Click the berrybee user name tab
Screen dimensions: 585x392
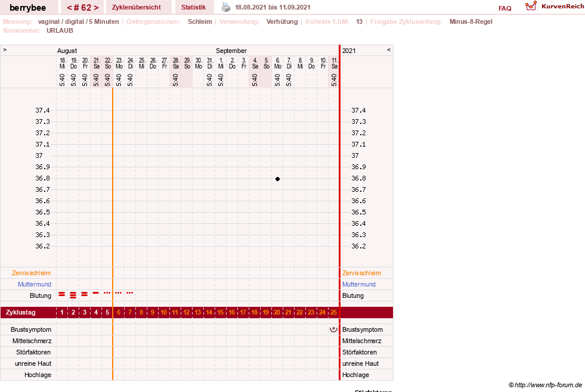(x=27, y=8)
